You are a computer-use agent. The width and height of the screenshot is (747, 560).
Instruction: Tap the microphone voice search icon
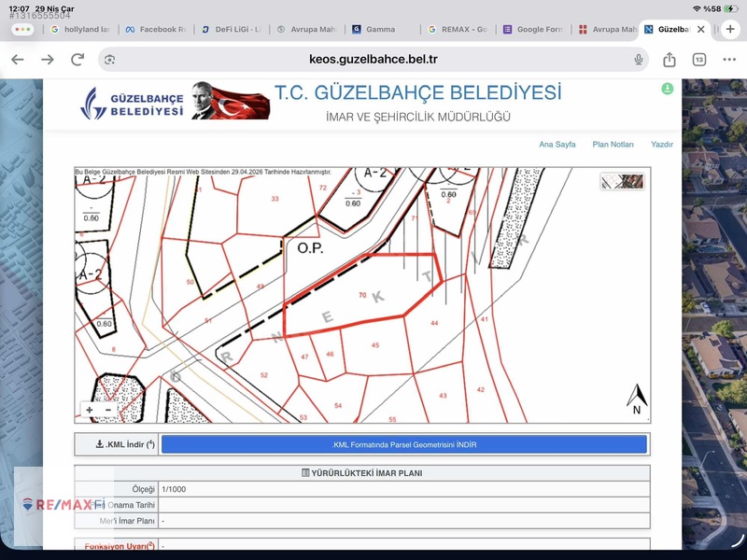pyautogui.click(x=639, y=60)
